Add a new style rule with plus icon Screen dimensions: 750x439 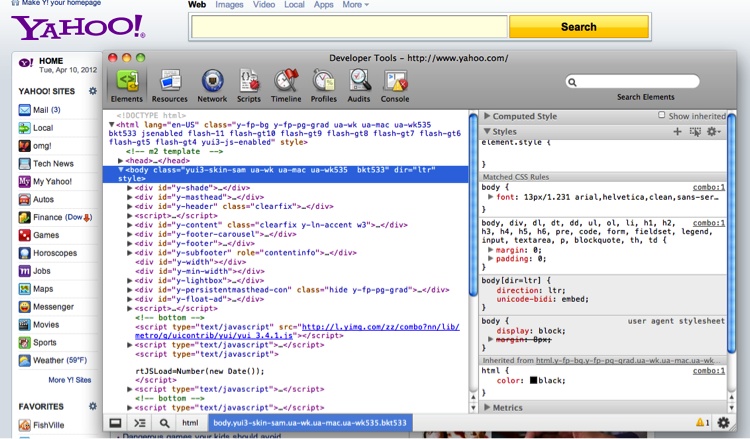coord(677,132)
